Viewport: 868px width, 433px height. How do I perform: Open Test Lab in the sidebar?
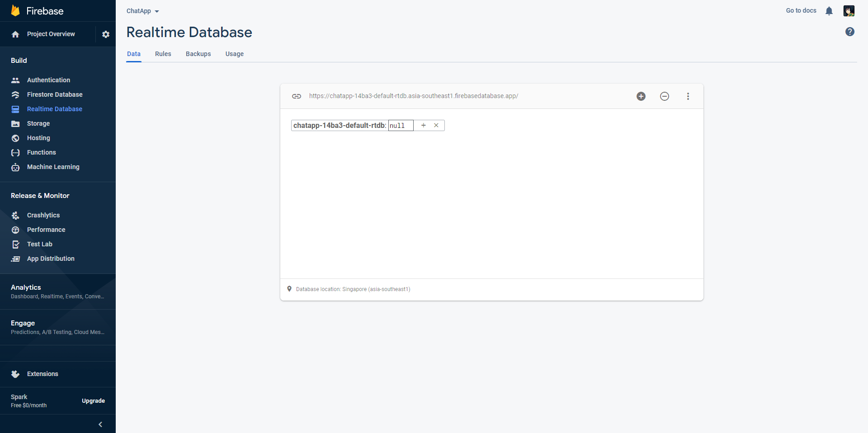pyautogui.click(x=40, y=244)
